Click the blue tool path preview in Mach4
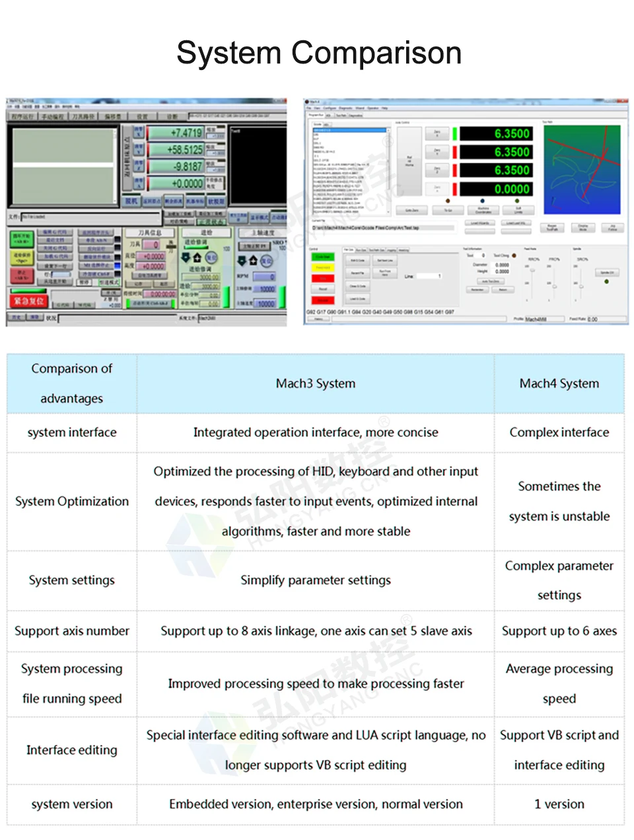 (x=582, y=169)
